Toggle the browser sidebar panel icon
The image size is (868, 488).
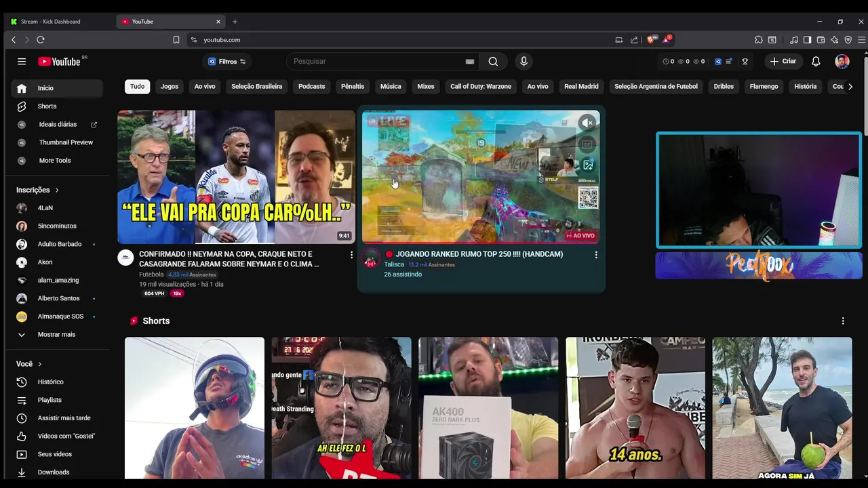pyautogui.click(x=807, y=40)
